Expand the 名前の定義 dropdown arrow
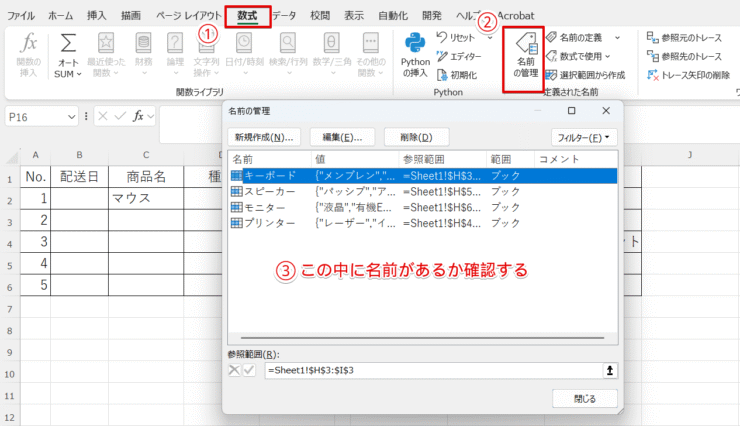Screen dimensions: 740x426 point(617,38)
